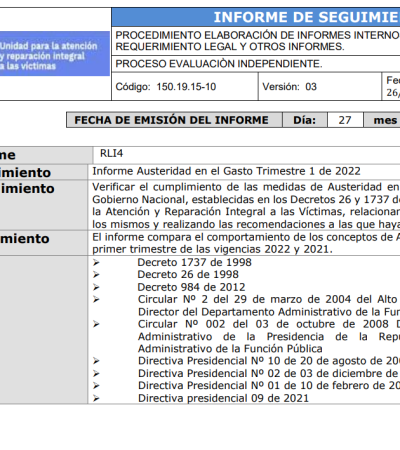The image size is (400, 450).
Task: Click 'Directiva presidencial 09 de 2021'
Action: point(223,398)
